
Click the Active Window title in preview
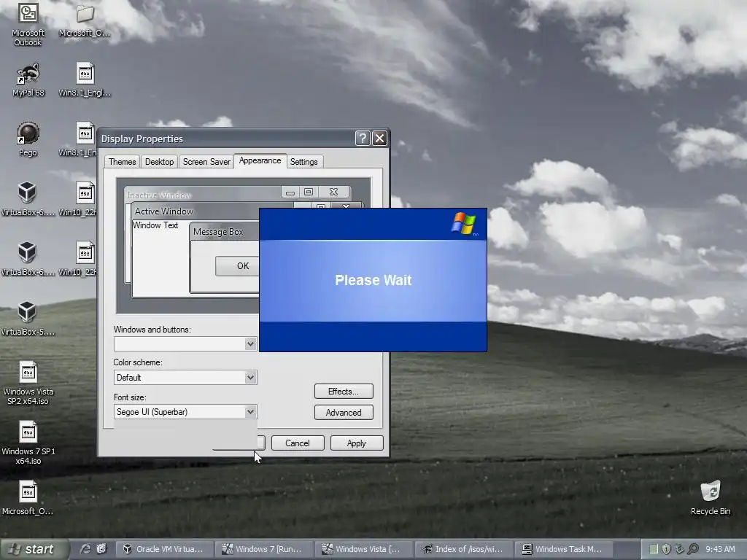coord(164,211)
